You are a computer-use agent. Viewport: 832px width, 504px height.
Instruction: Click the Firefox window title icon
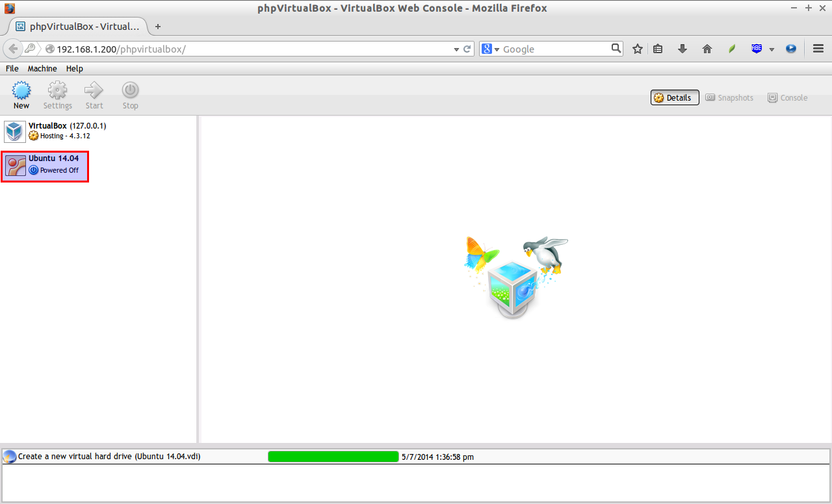[9, 8]
